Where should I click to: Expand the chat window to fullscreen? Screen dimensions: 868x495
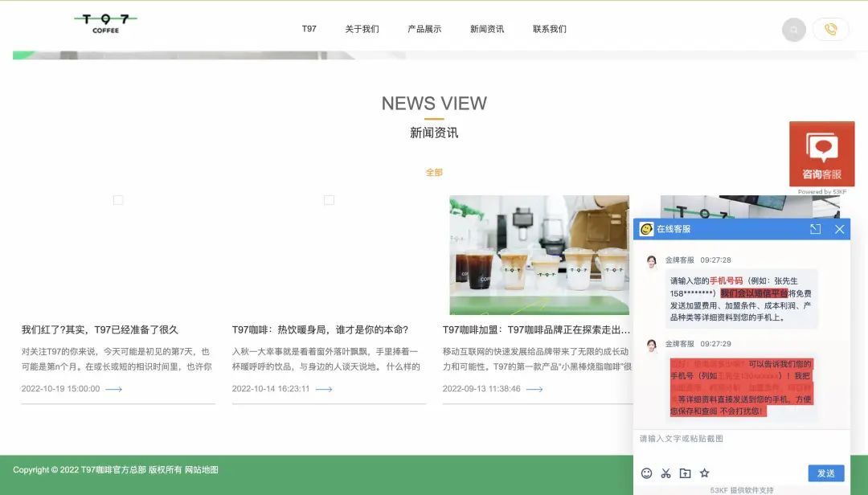(816, 229)
